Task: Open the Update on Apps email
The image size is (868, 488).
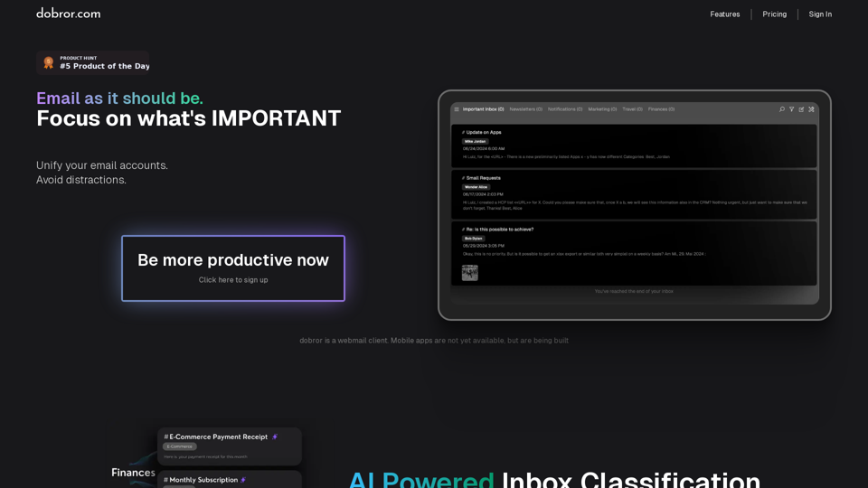Action: (x=634, y=145)
